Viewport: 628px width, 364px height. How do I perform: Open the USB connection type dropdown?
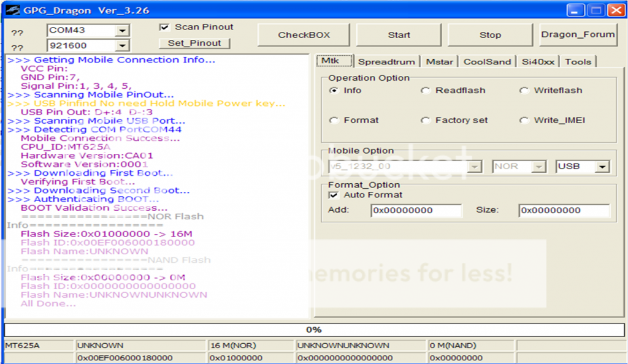[x=603, y=167]
